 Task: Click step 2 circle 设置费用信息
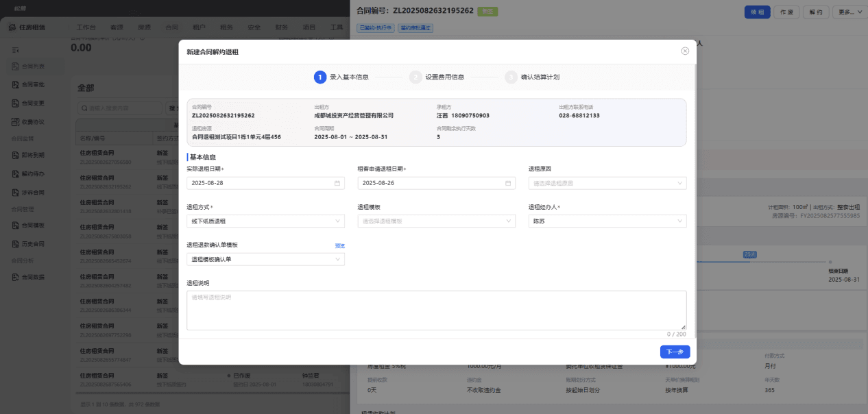coord(415,77)
